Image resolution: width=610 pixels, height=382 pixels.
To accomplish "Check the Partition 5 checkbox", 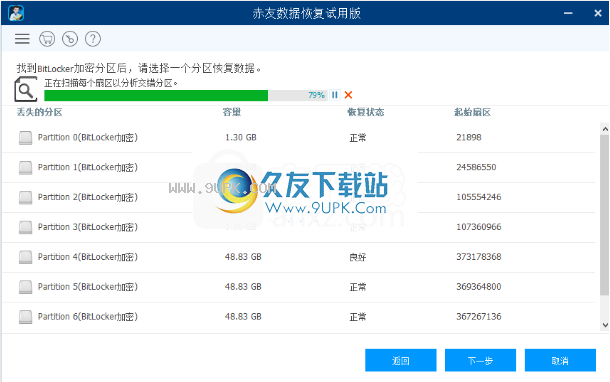I will point(26,287).
